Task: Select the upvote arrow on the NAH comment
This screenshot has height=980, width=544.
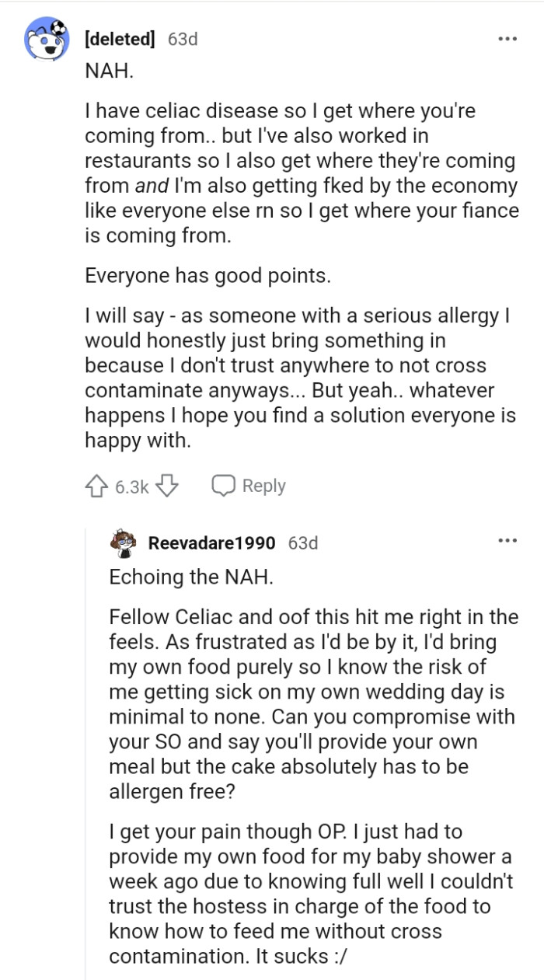Action: click(95, 485)
